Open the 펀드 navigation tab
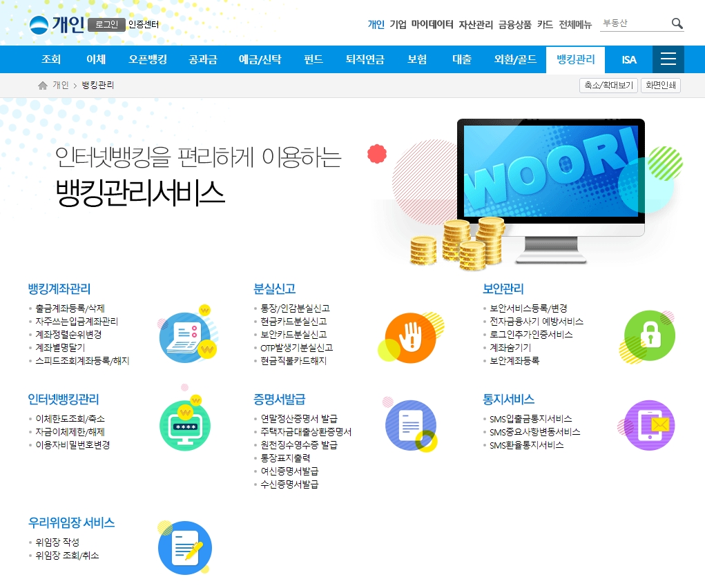 [313, 59]
